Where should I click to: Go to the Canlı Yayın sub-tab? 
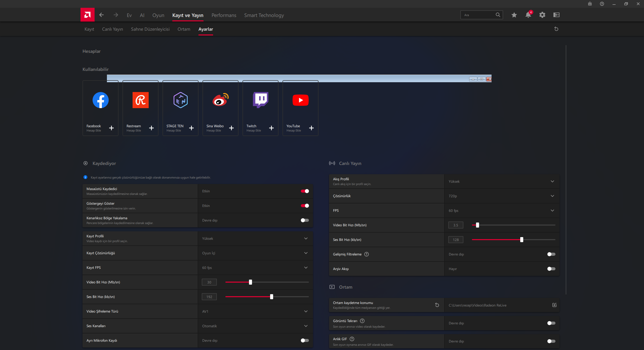[x=112, y=29]
